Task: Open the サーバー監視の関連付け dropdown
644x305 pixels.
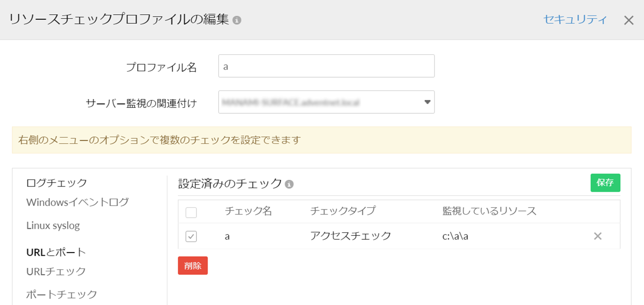Action: (326, 102)
